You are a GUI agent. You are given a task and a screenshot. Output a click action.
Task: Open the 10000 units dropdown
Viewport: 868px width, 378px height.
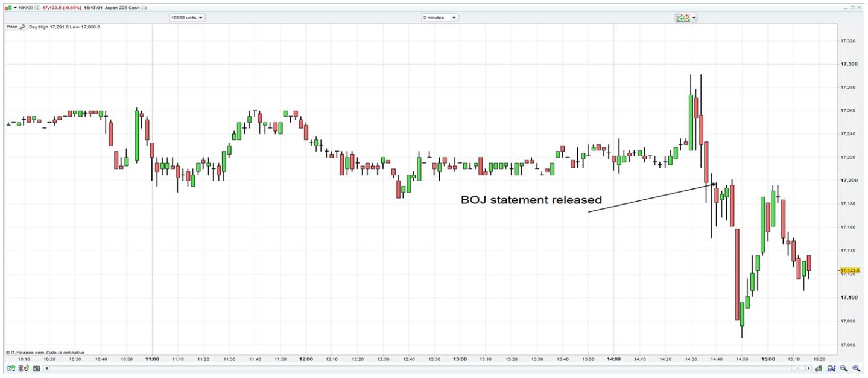(187, 18)
